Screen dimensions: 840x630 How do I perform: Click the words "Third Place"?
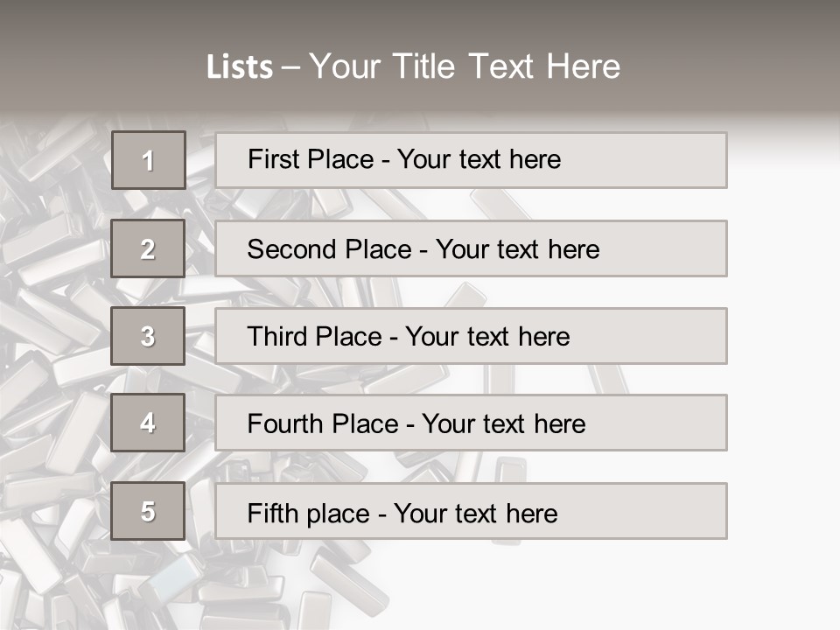pos(314,337)
